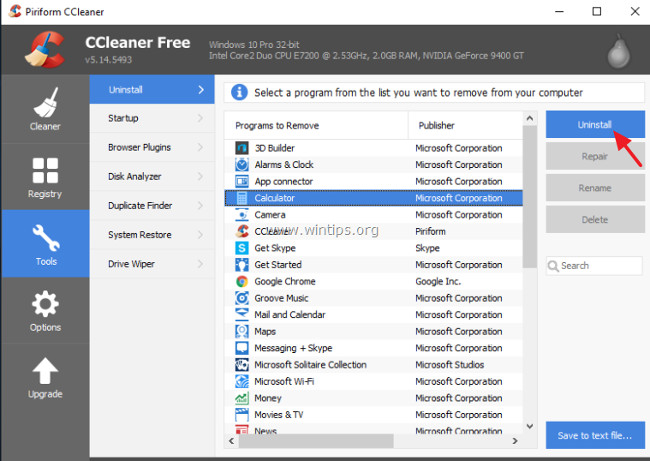650x461 pixels.
Task: Click the Movies & TV icon
Action: pos(242,415)
